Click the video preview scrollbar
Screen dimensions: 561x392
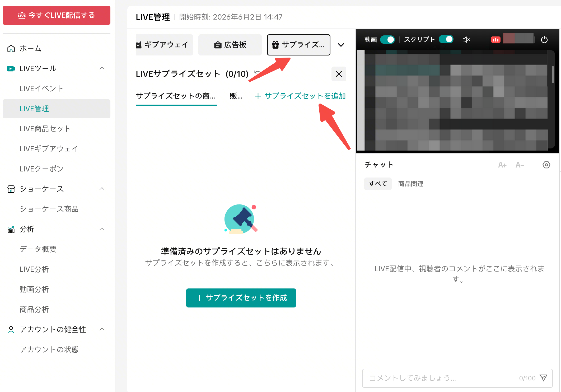click(x=553, y=74)
